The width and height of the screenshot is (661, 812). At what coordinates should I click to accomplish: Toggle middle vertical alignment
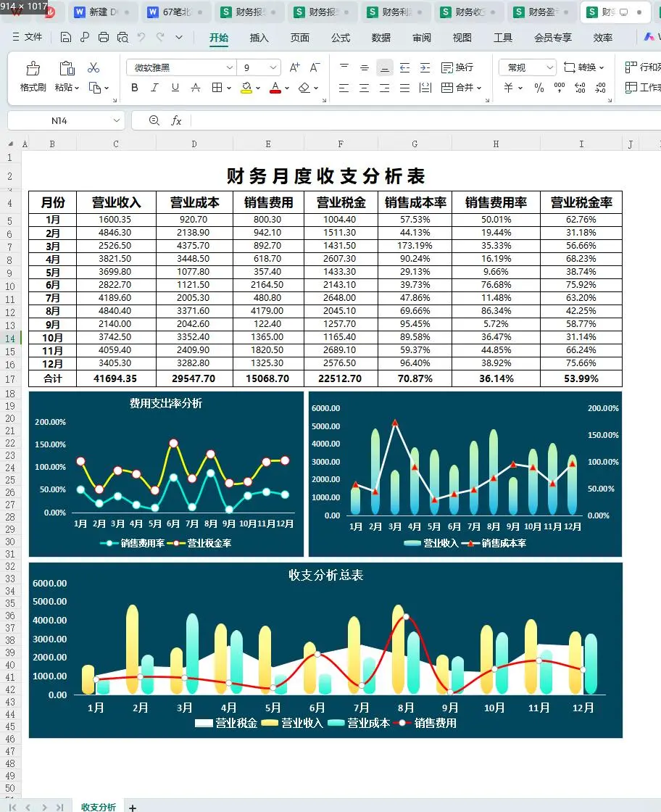pos(365,67)
